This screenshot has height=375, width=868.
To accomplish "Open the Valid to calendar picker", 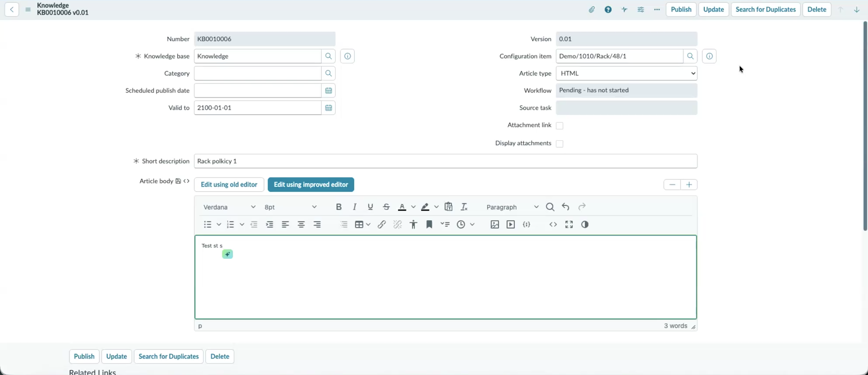I will click(328, 108).
